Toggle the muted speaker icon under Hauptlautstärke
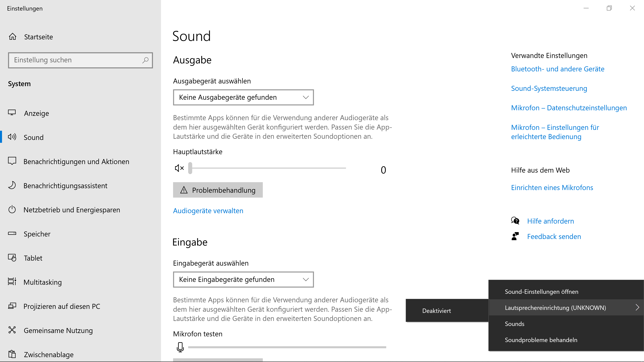The height and width of the screenshot is (362, 644). click(x=179, y=168)
